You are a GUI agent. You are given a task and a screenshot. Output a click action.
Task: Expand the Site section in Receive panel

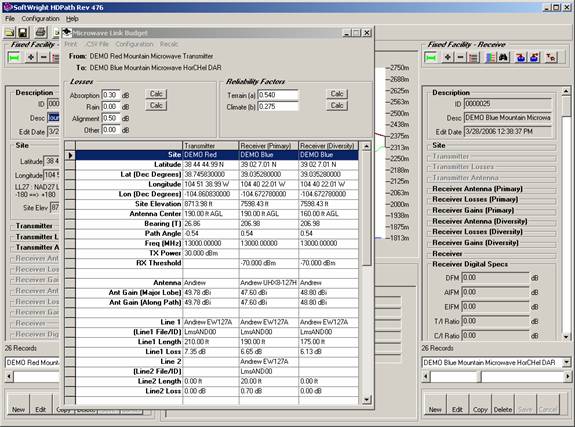click(x=439, y=145)
